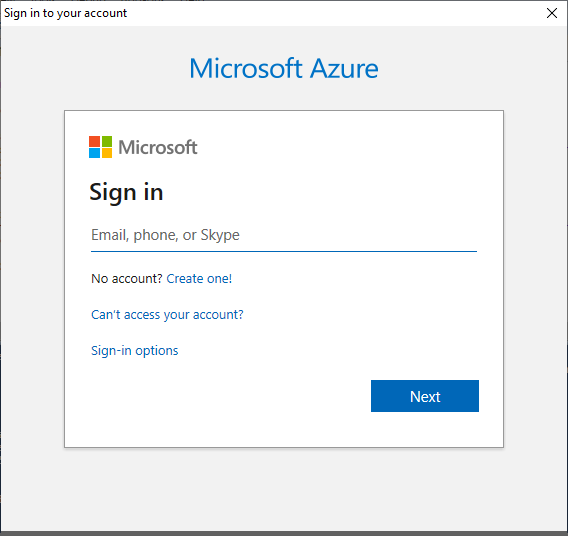Click the word Skype in the placeholder
The image size is (568, 536).
coord(220,235)
